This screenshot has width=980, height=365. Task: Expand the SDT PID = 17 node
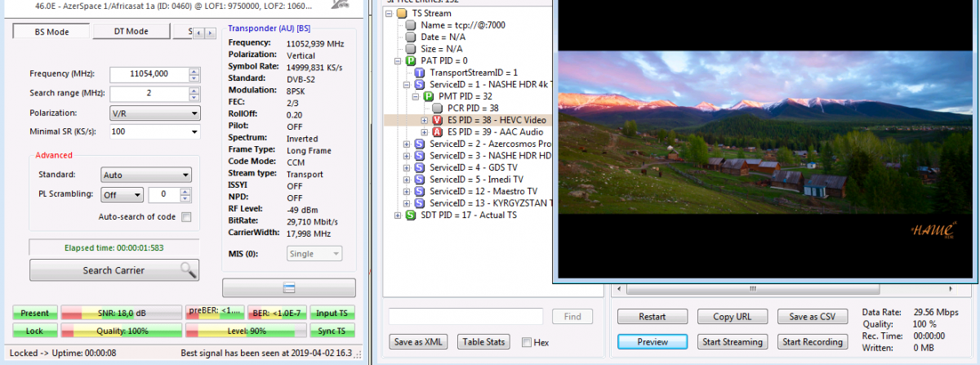398,215
